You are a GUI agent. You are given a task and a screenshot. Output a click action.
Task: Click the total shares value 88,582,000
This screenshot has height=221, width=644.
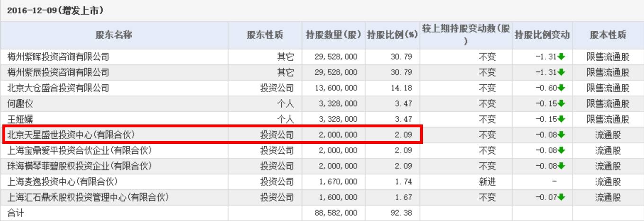point(336,213)
